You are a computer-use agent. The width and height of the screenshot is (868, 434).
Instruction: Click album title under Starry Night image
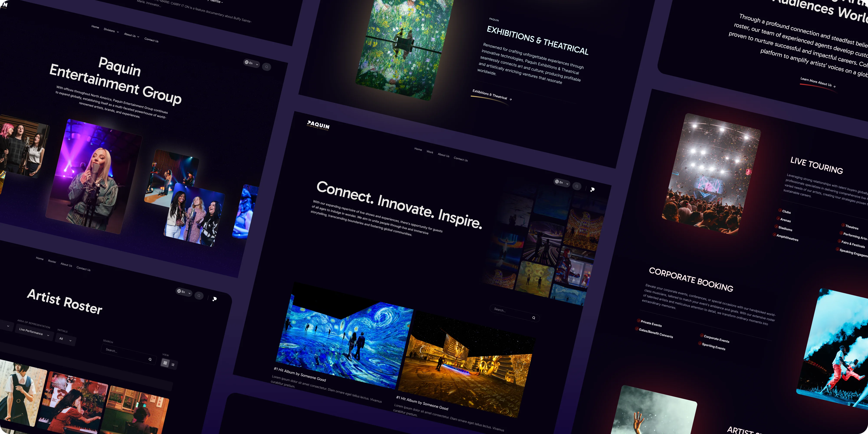tap(300, 374)
